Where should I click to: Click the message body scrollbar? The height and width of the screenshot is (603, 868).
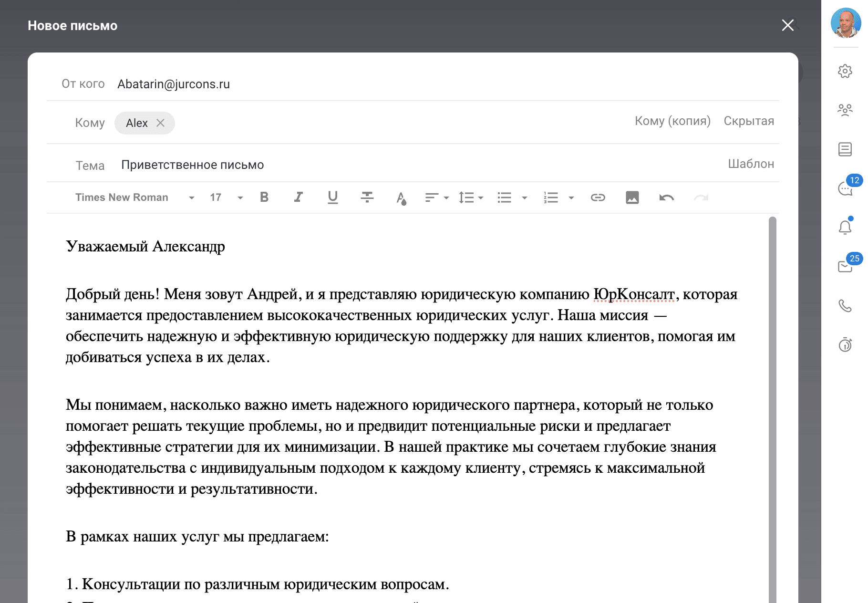[x=773, y=409]
